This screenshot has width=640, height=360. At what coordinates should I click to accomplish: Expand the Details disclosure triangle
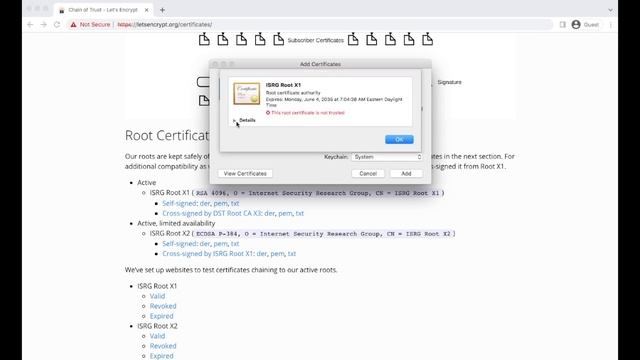pos(235,120)
